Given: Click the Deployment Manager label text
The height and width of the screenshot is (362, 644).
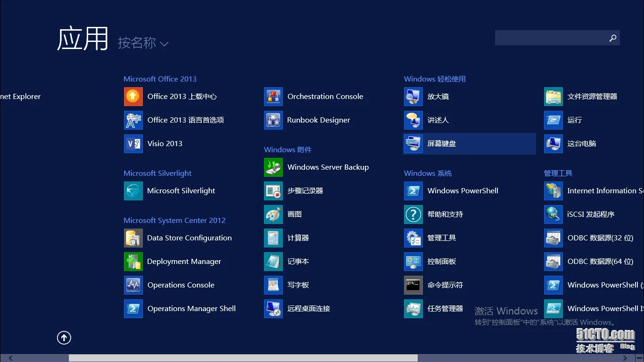Looking at the screenshot, I should coord(184,262).
